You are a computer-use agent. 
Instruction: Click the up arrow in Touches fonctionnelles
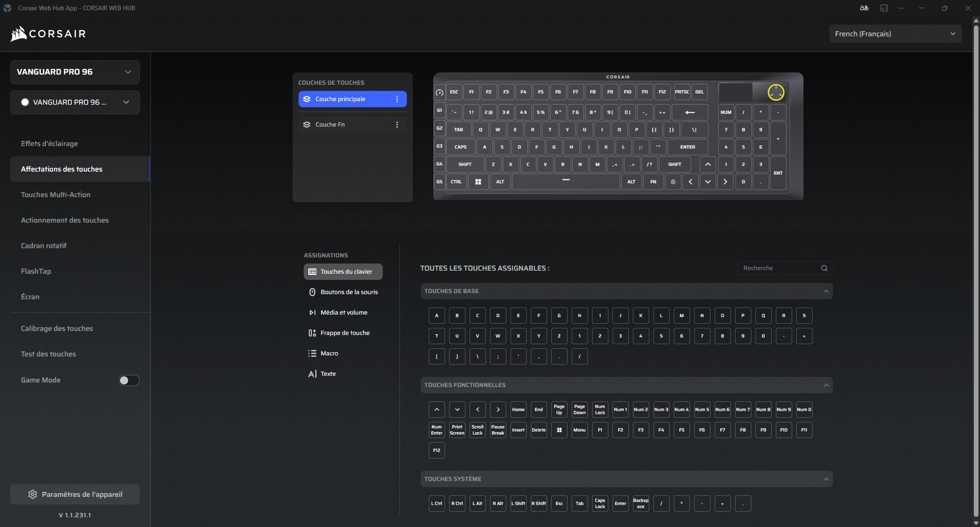[x=436, y=410]
